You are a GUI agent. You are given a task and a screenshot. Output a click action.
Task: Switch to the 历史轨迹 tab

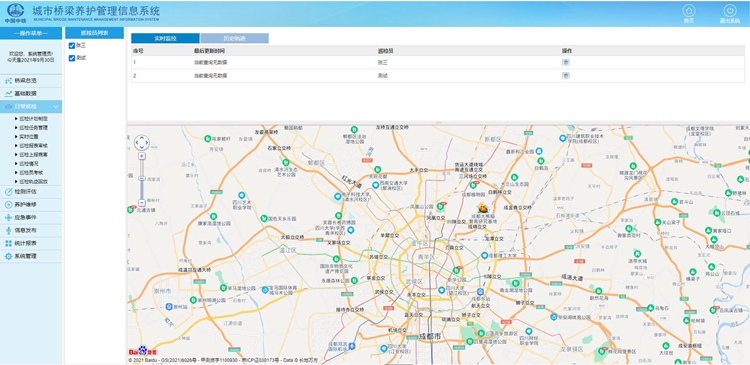234,38
